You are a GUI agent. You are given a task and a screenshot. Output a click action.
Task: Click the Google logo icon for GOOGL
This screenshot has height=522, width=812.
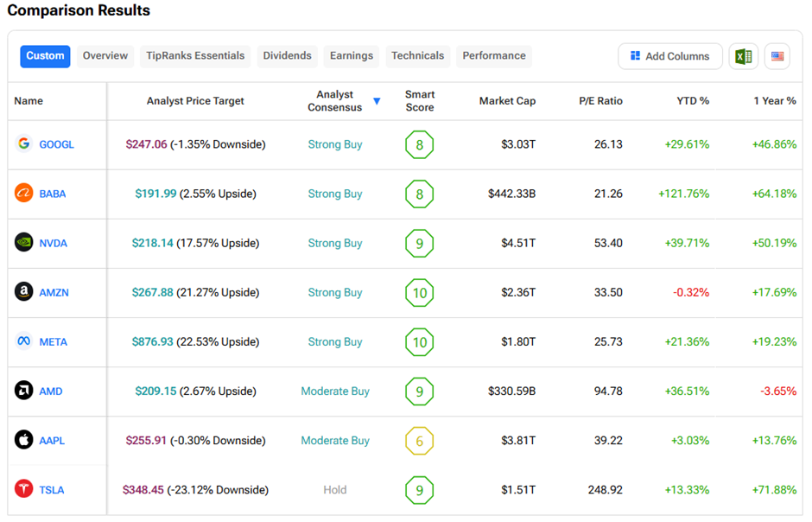pos(24,144)
